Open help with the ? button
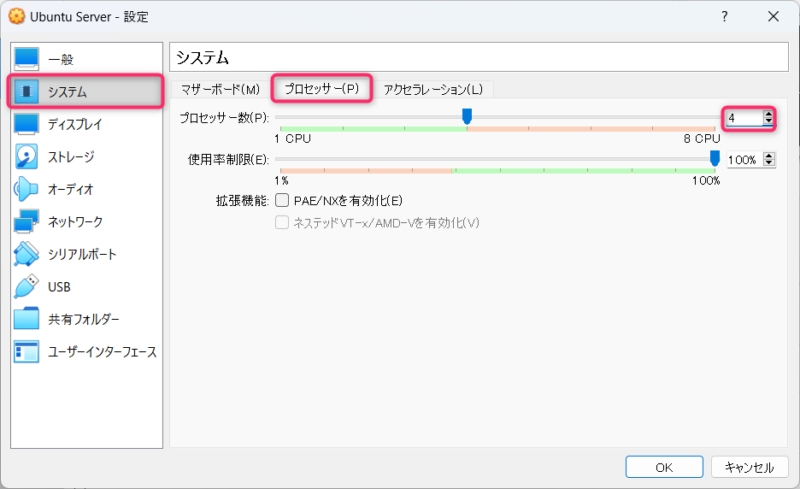800x489 pixels. point(724,16)
